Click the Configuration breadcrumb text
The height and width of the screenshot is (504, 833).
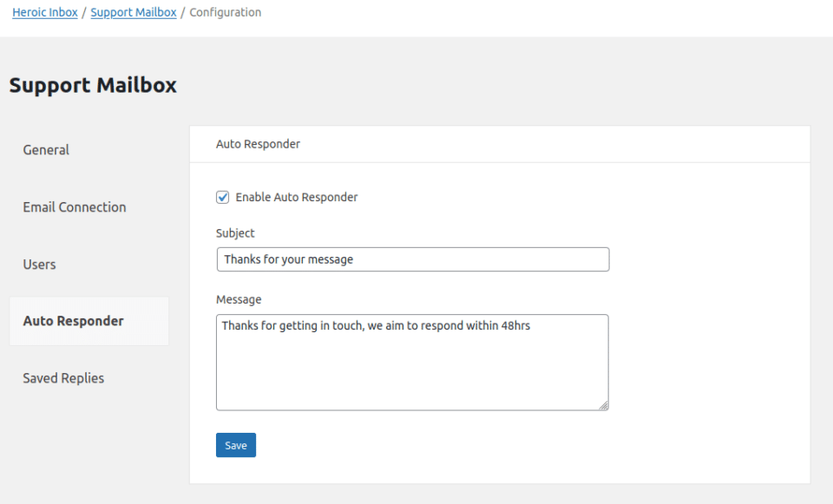[225, 12]
